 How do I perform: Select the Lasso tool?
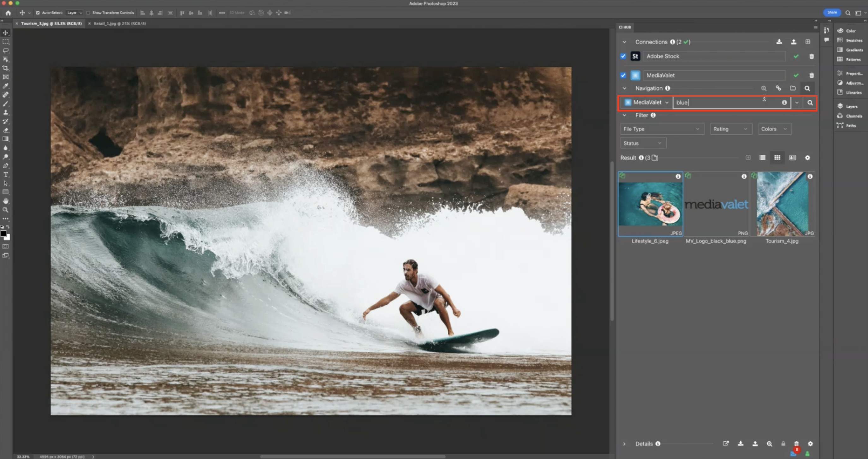point(5,50)
